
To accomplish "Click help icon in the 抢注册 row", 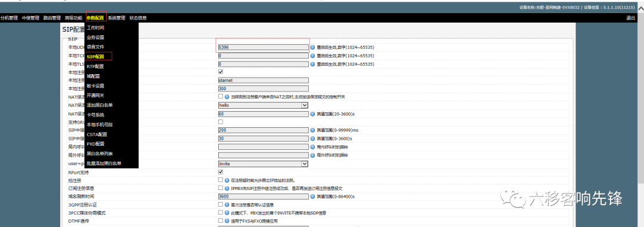I will tap(227, 180).
